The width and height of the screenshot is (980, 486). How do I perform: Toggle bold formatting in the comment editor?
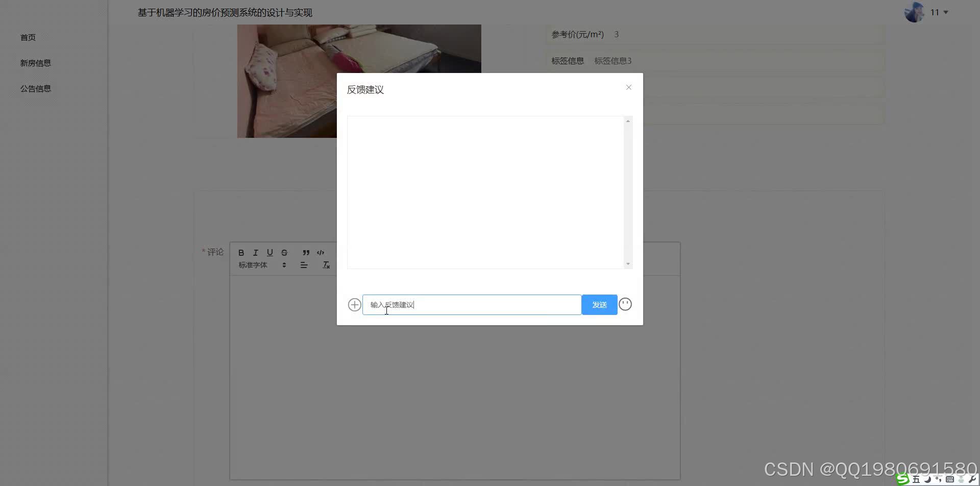pos(241,253)
